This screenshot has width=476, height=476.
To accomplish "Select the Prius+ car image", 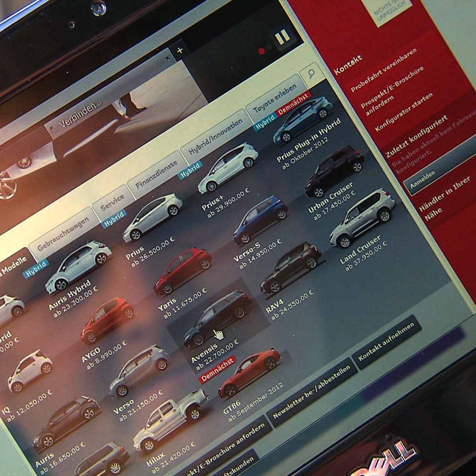I will coord(228,167).
